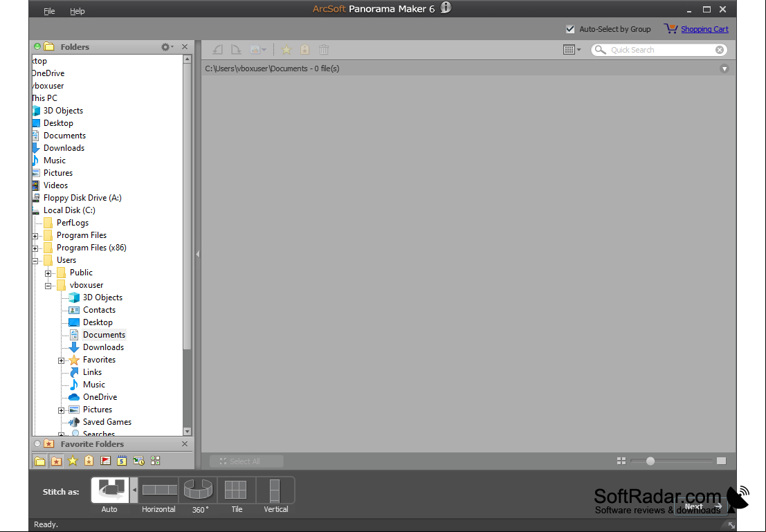
Task: Click the recent imports clock icon
Action: tap(139, 461)
